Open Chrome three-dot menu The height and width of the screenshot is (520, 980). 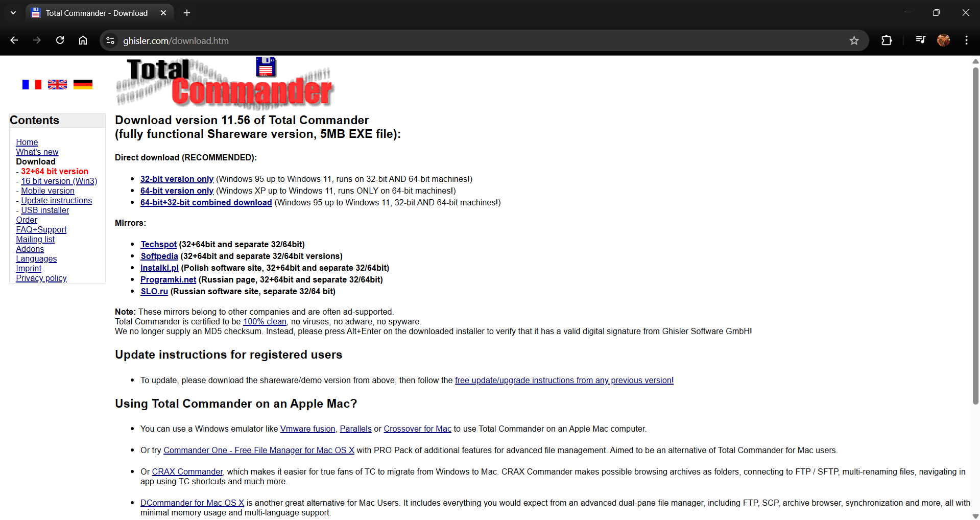tap(966, 40)
